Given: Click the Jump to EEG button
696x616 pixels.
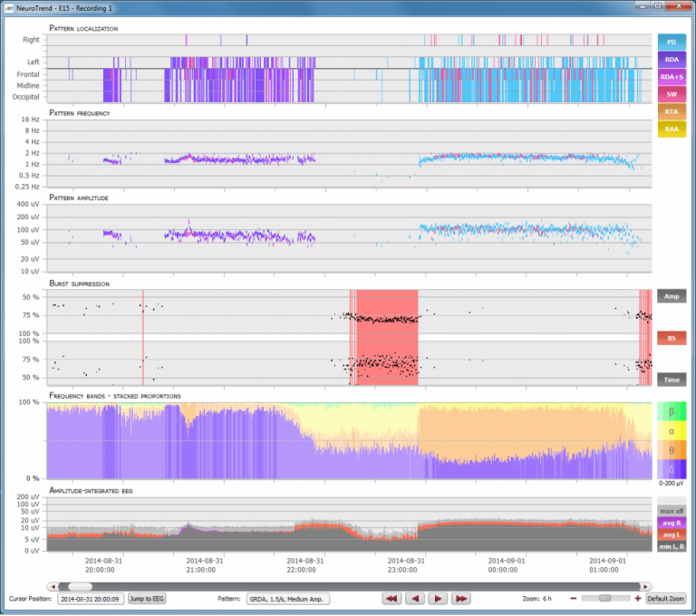Looking at the screenshot, I should [147, 599].
